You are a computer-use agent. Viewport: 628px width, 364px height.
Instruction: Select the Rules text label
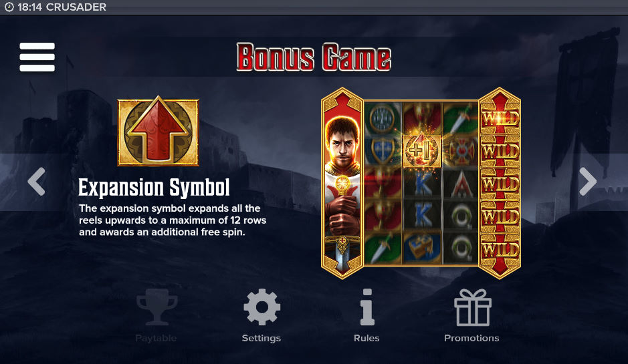pos(367,339)
